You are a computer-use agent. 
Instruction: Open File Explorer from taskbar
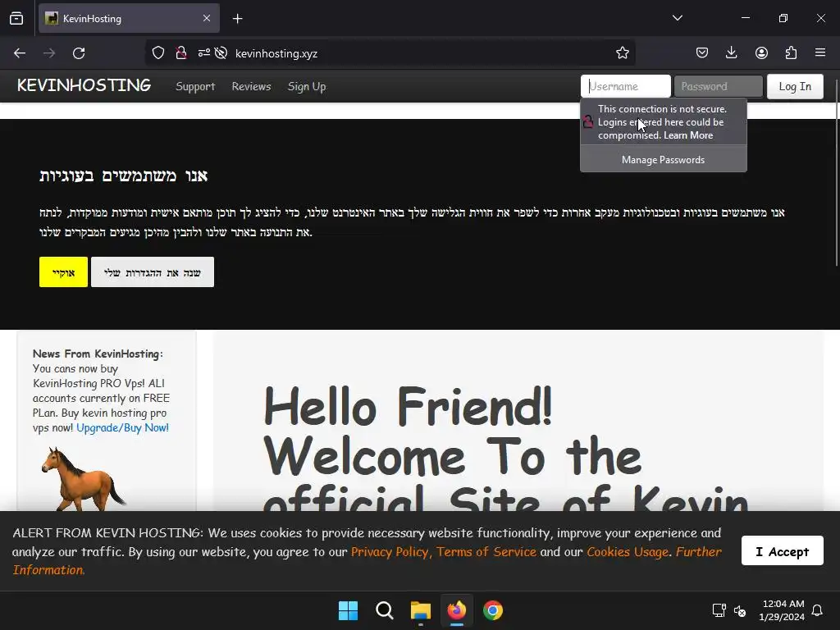tap(421, 610)
